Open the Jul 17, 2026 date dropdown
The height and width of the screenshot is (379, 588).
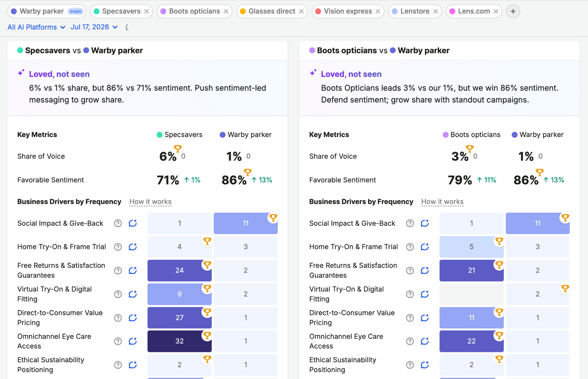94,27
